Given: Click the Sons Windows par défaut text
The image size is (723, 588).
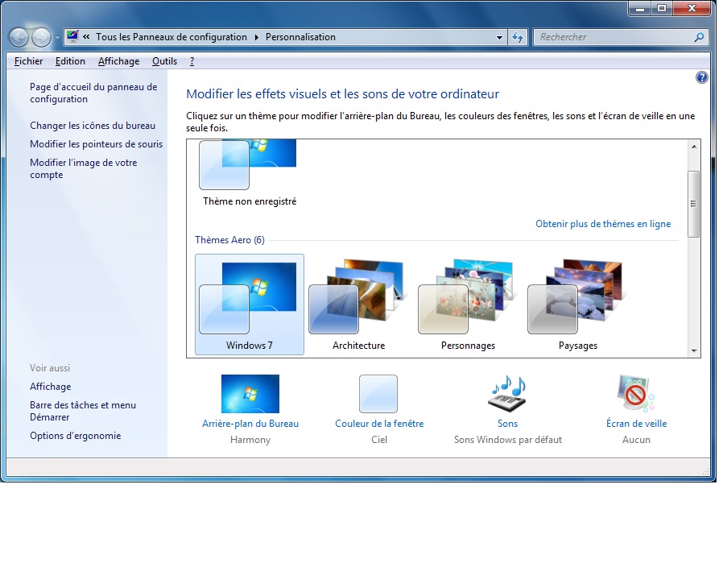Looking at the screenshot, I should [508, 440].
